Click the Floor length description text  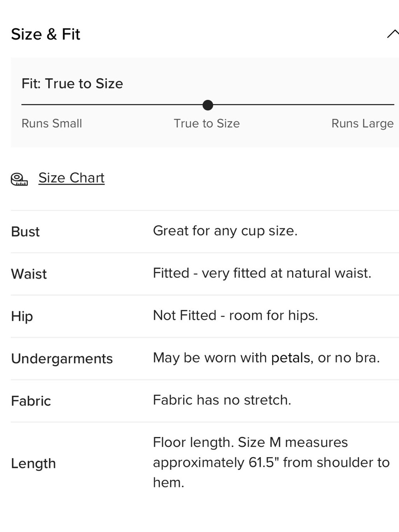271,462
